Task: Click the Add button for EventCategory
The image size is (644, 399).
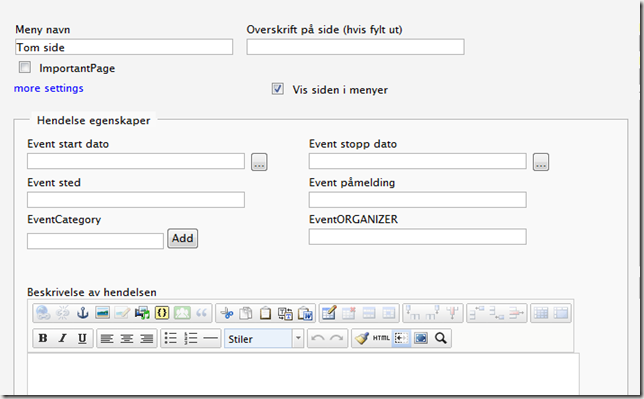Action: coord(182,238)
